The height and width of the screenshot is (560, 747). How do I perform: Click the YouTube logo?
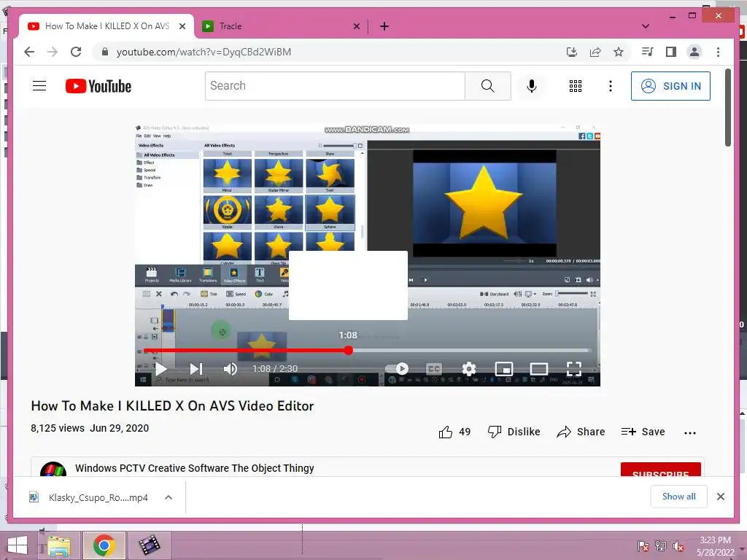98,86
